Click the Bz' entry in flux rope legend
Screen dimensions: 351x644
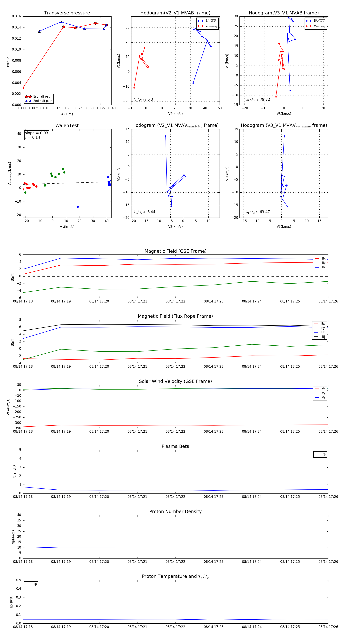pyautogui.click(x=320, y=333)
